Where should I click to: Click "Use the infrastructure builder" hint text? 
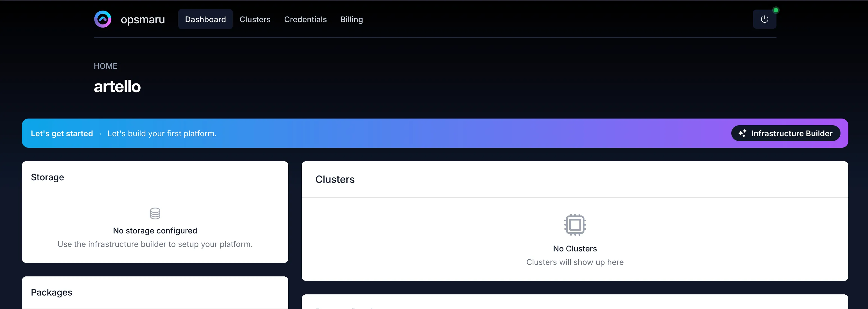tap(155, 244)
